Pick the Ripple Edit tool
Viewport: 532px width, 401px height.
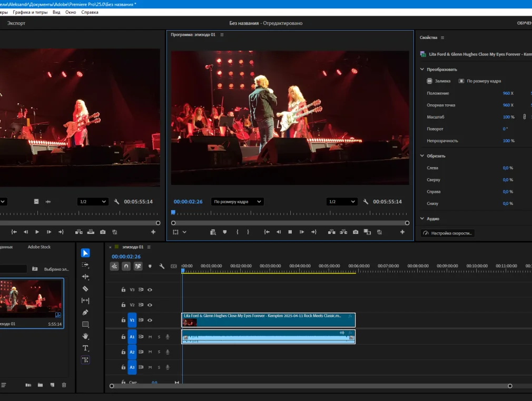coord(85,277)
